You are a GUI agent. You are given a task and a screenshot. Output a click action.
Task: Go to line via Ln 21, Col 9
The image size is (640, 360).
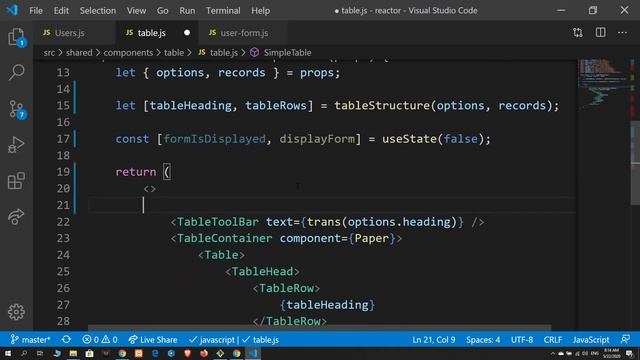click(x=433, y=340)
